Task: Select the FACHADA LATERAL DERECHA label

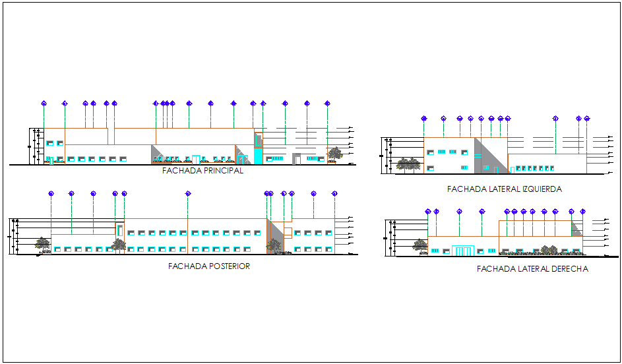Action: [532, 269]
